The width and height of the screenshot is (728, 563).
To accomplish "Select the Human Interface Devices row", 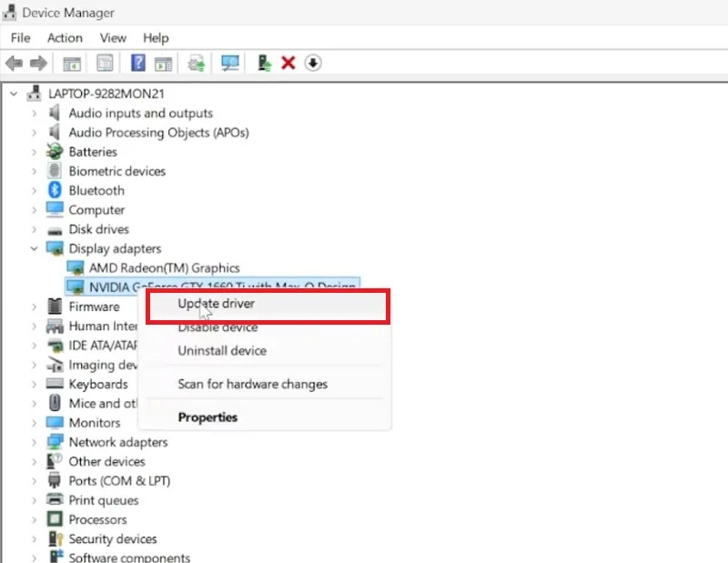I will (x=103, y=326).
